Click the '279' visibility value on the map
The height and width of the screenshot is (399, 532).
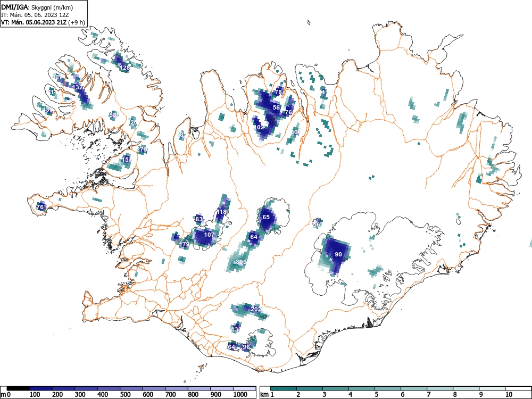(x=142, y=149)
